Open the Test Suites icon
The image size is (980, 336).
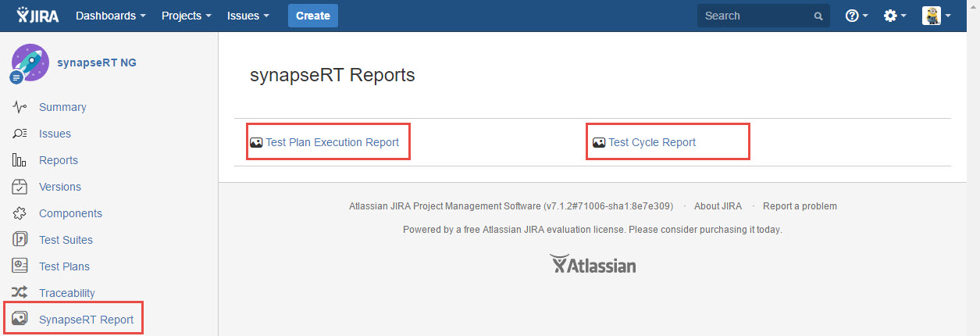point(20,240)
